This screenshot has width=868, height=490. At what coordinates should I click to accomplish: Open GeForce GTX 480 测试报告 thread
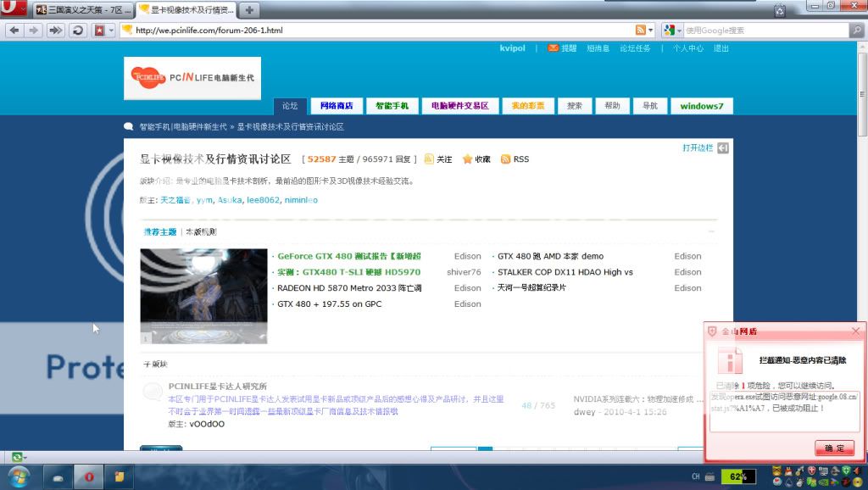click(x=349, y=256)
